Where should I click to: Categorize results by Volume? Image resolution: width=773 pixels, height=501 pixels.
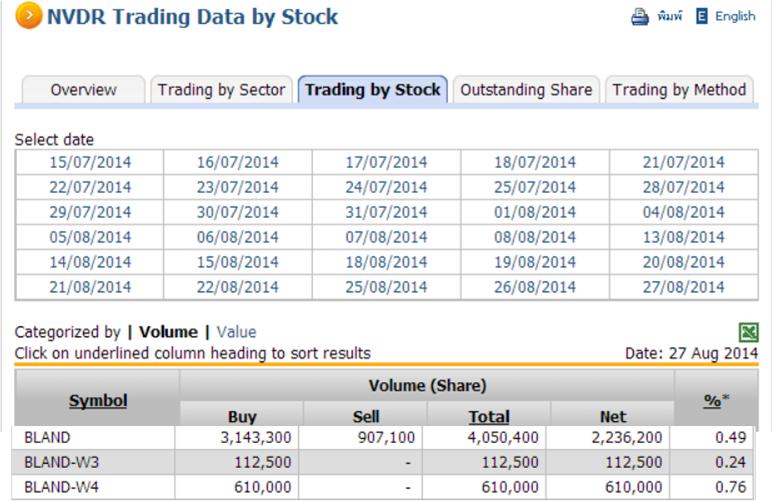point(167,332)
